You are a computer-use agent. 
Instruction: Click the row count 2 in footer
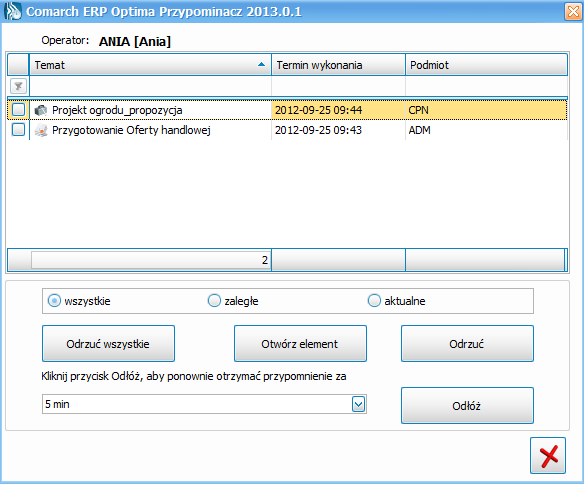point(150,260)
